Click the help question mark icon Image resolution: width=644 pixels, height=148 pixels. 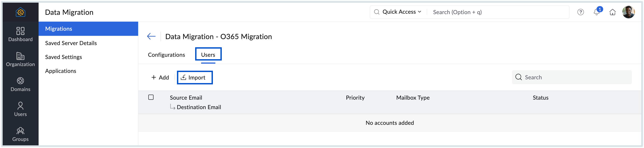(581, 12)
